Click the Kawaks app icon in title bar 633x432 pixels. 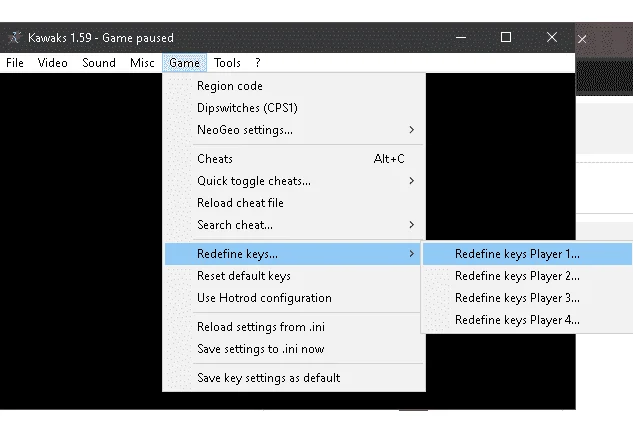click(x=15, y=38)
